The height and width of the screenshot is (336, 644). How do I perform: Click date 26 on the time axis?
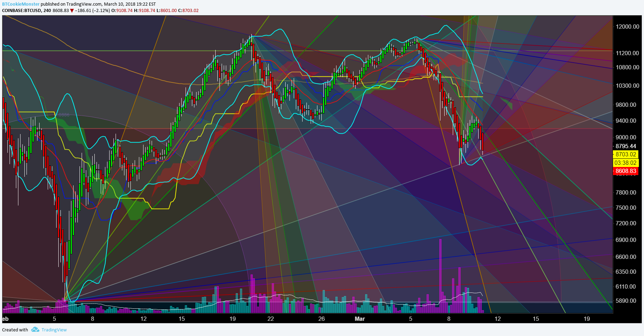[x=321, y=319]
